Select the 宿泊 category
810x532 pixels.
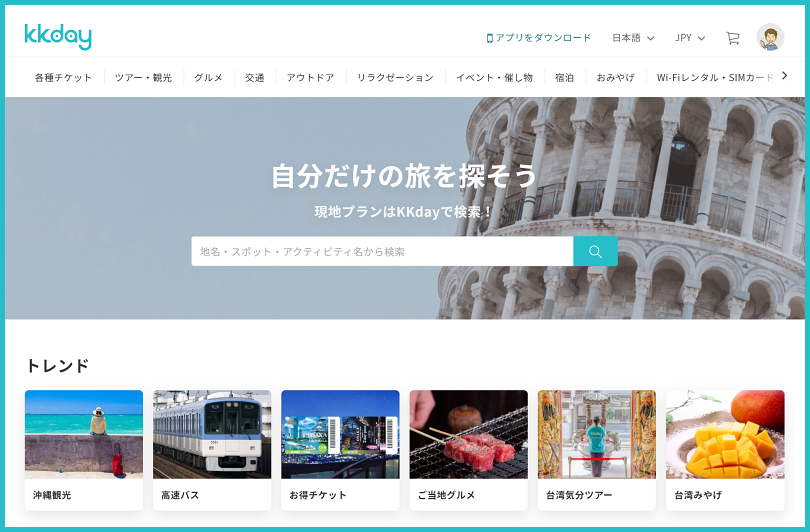[x=565, y=77]
